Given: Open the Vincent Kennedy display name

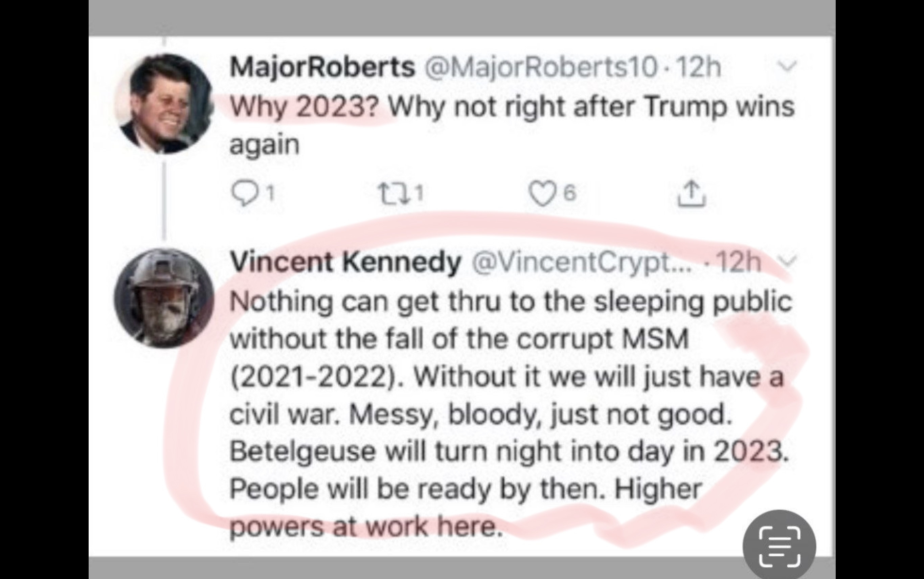Looking at the screenshot, I should coord(345,263).
